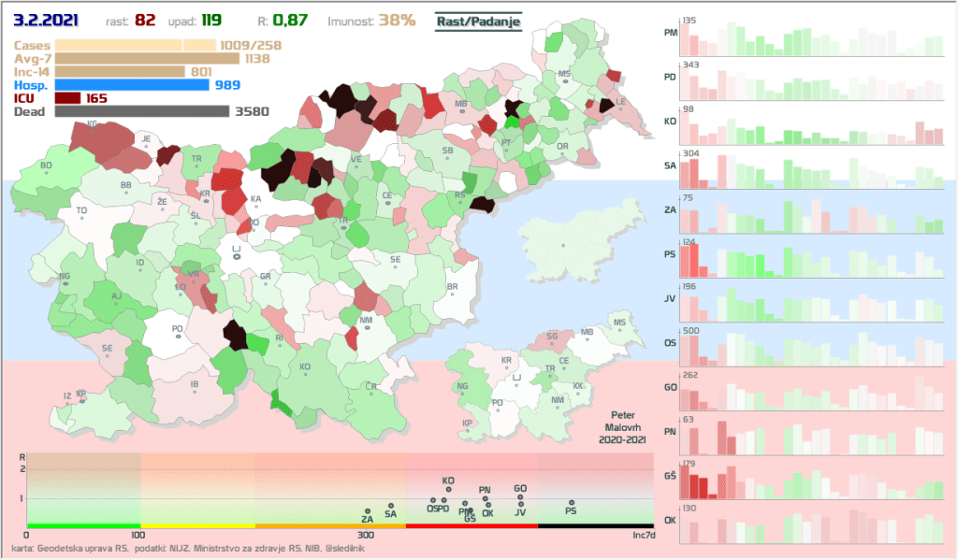Click the blue Hosp. bar

132,84
